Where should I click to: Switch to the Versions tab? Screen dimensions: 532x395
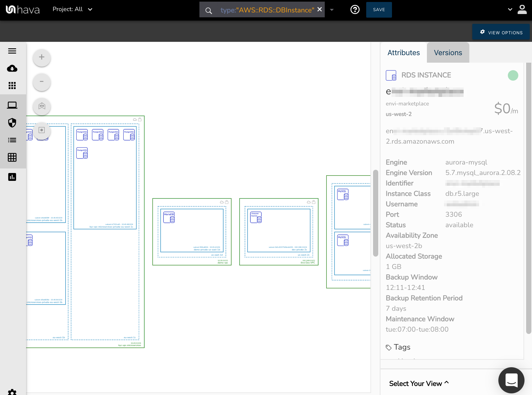(448, 53)
